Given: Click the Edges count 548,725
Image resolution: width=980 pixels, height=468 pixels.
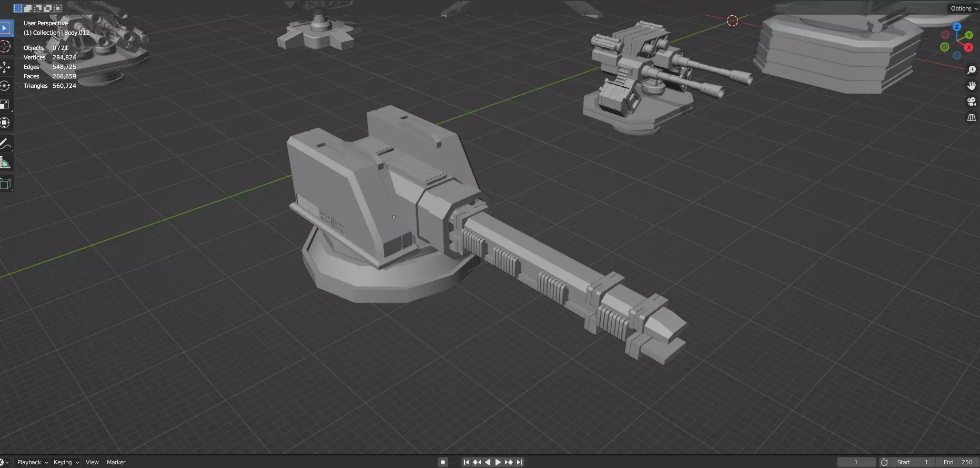Looking at the screenshot, I should click(64, 67).
